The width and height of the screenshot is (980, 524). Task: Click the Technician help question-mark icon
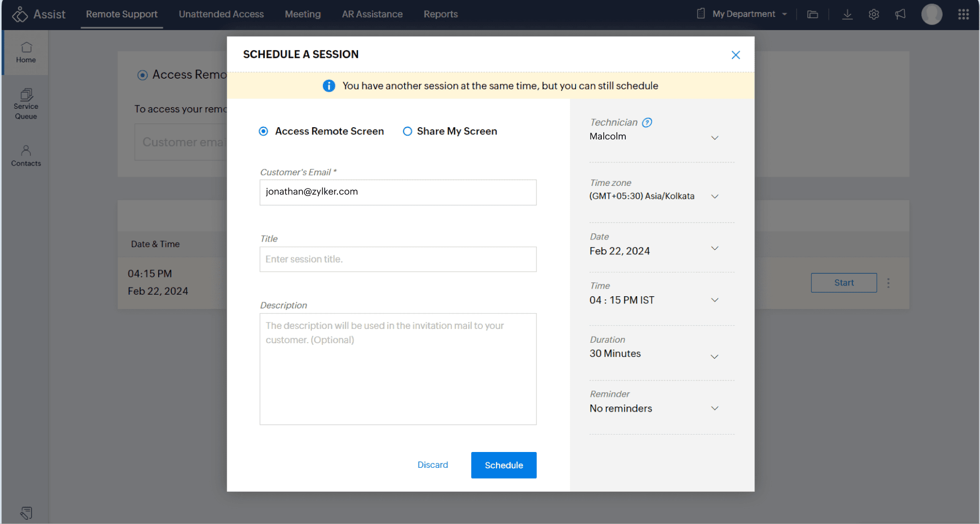tap(647, 123)
